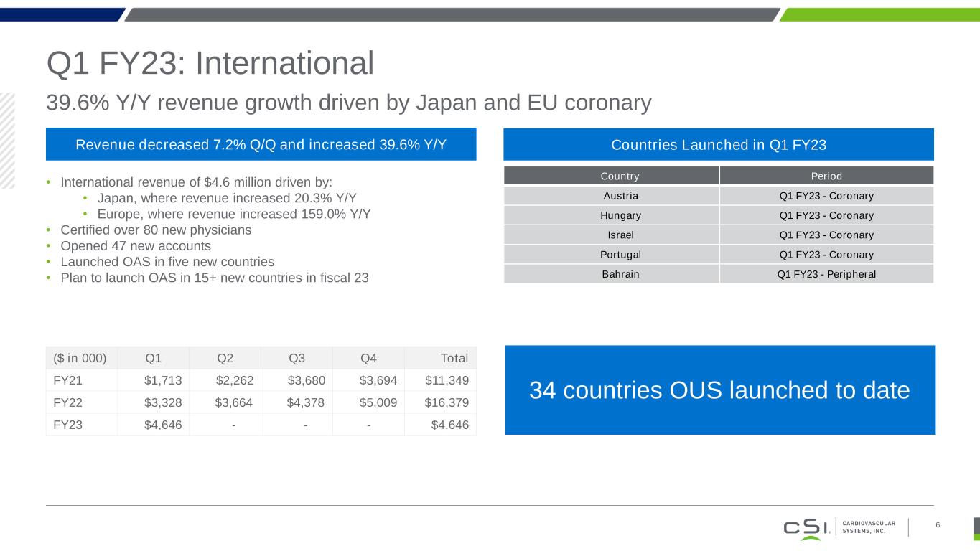Click the Austria row in countries table
The width and height of the screenshot is (980, 551).
point(611,196)
